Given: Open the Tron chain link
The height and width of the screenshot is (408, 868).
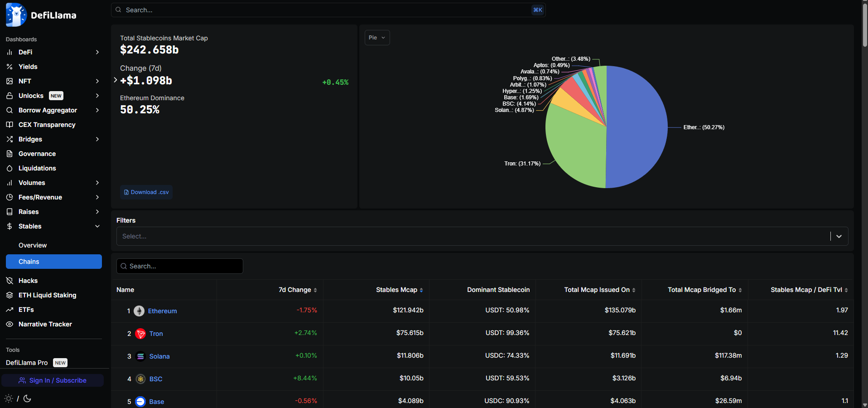Looking at the screenshot, I should (156, 334).
